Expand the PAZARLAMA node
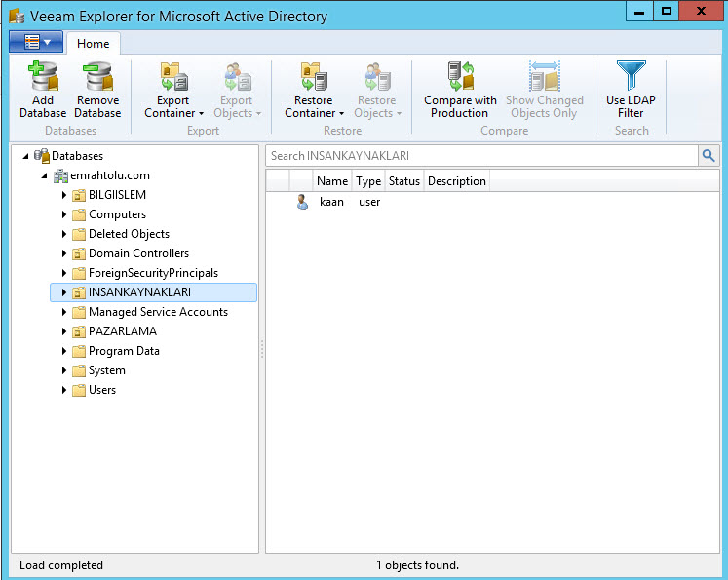Screen dimensions: 728x580 [x=64, y=331]
